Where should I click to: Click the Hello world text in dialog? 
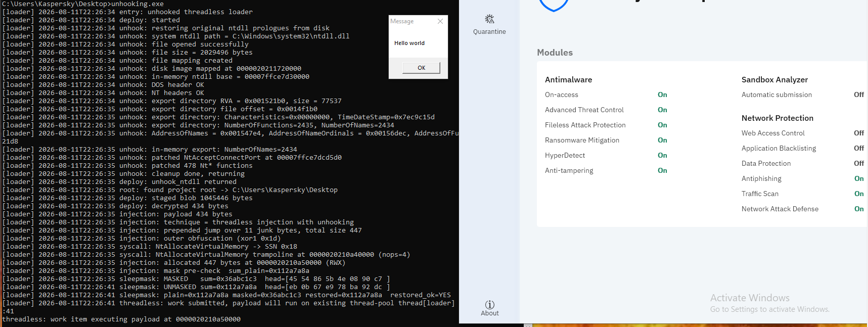409,43
